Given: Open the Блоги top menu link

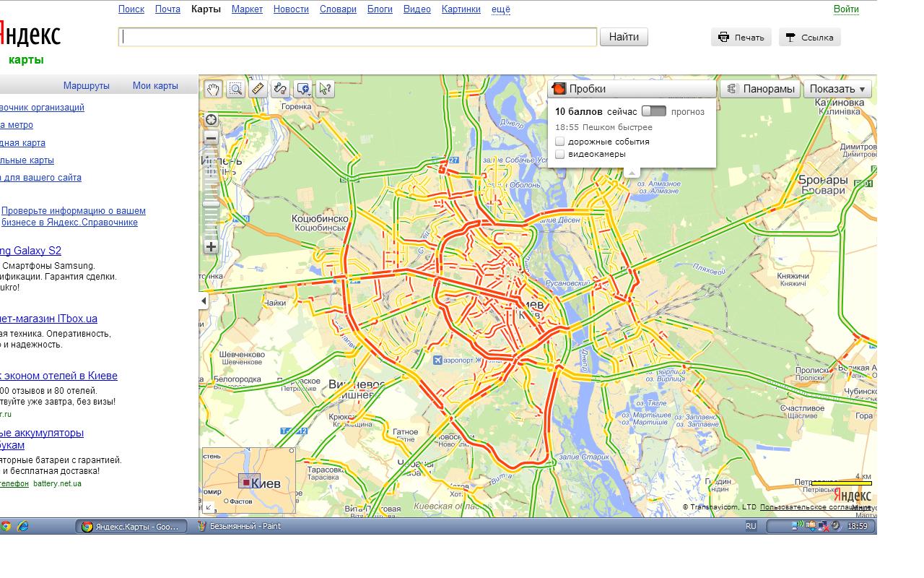Looking at the screenshot, I should pyautogui.click(x=380, y=9).
